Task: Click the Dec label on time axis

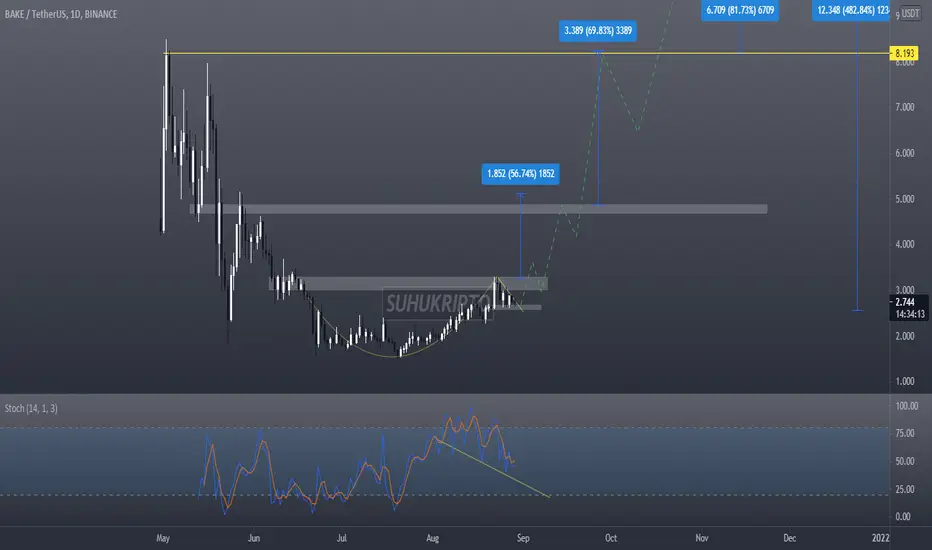Action: [x=789, y=538]
